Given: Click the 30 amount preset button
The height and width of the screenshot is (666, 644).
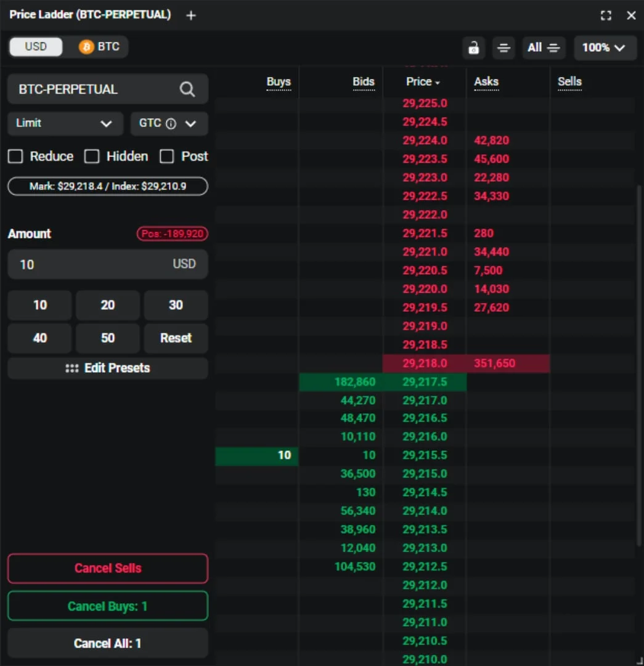Looking at the screenshot, I should coord(176,305).
